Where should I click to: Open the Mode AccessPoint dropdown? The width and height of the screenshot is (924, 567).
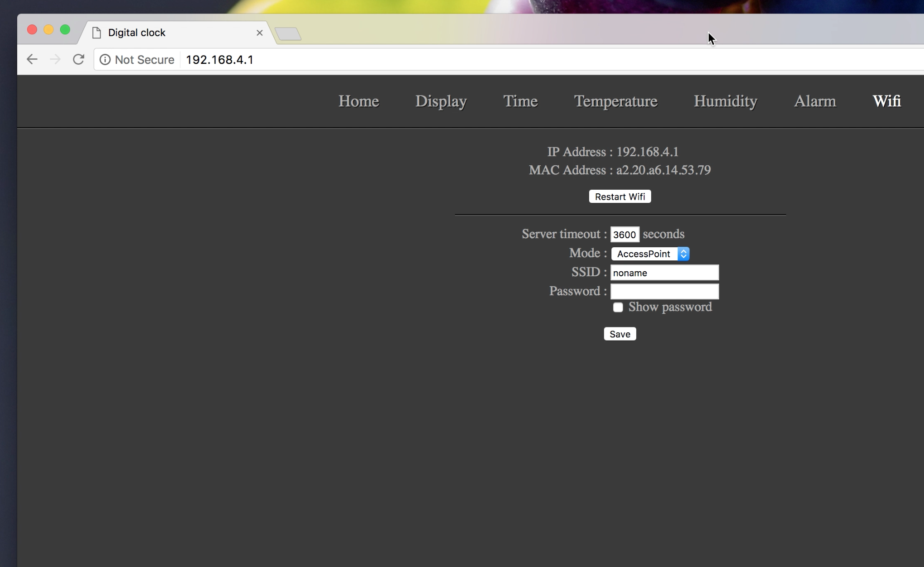click(650, 254)
